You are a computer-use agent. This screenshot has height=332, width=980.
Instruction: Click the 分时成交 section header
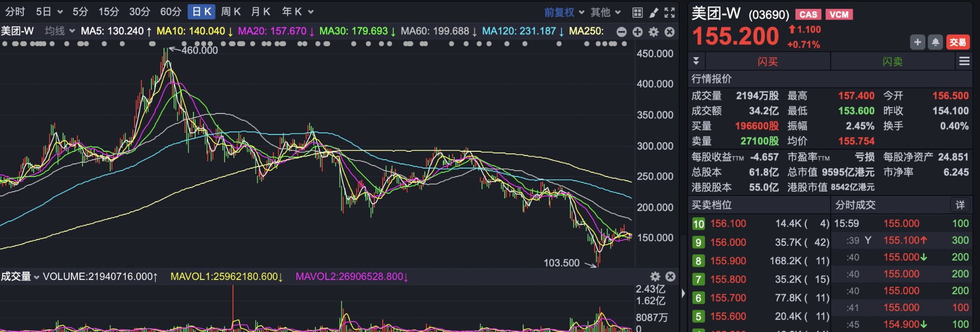click(x=855, y=205)
